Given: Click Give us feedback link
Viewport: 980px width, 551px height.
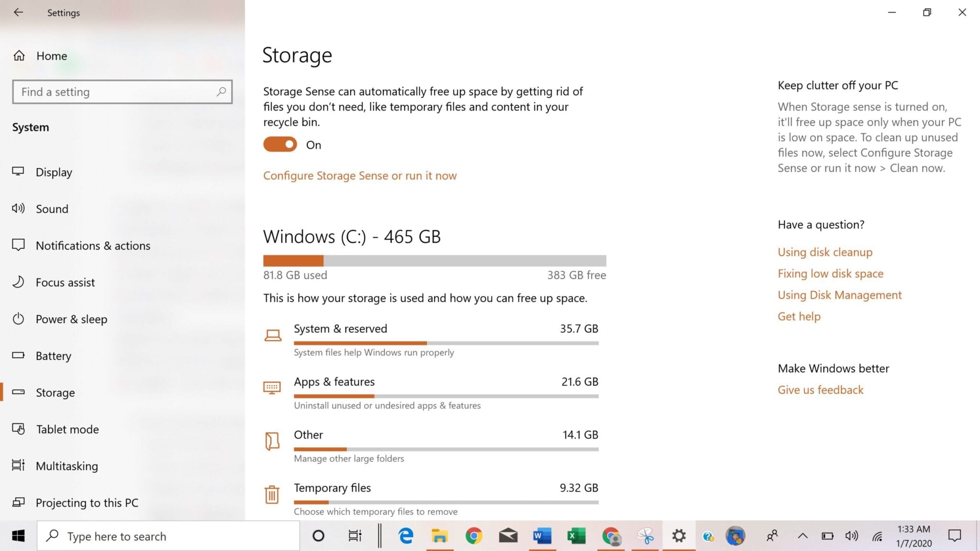Looking at the screenshot, I should 820,390.
